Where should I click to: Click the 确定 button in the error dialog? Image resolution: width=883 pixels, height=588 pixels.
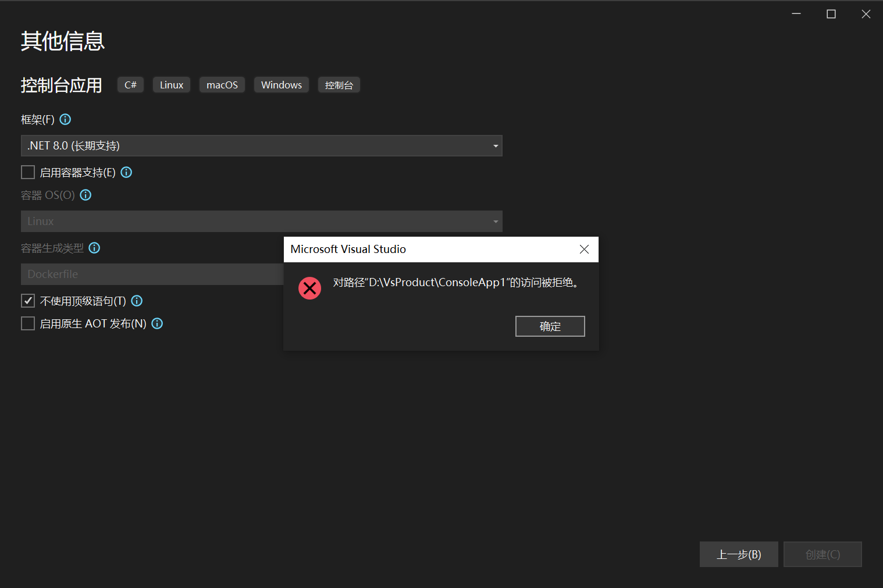coord(550,326)
